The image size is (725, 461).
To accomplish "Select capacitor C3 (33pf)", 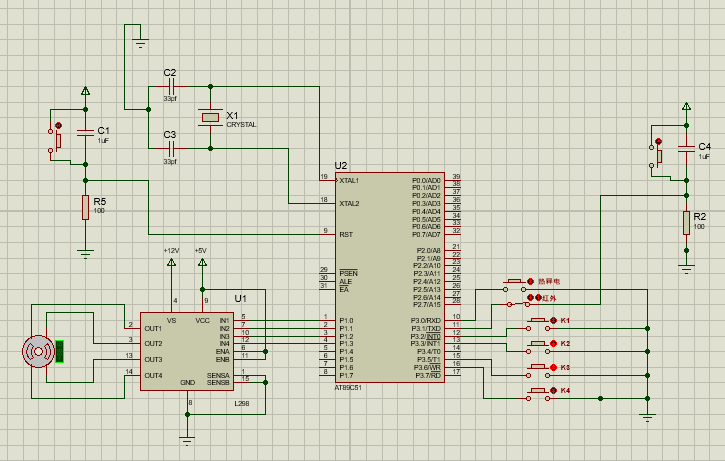I will tap(170, 148).
